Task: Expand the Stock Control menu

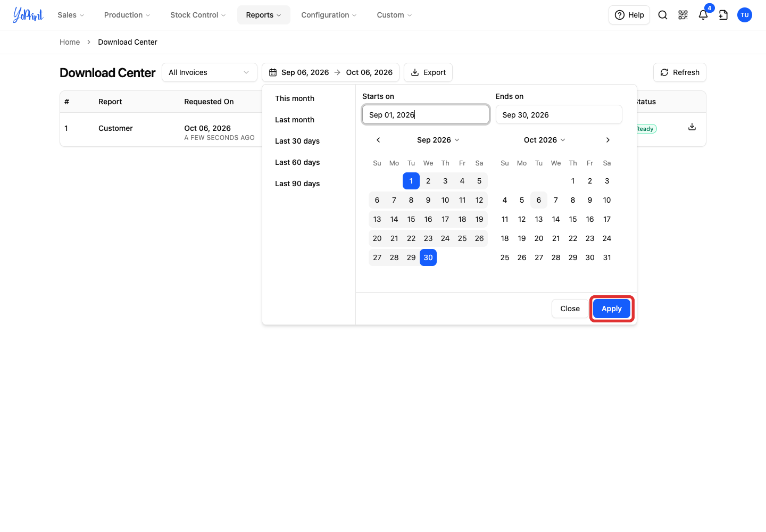Action: [x=198, y=15]
